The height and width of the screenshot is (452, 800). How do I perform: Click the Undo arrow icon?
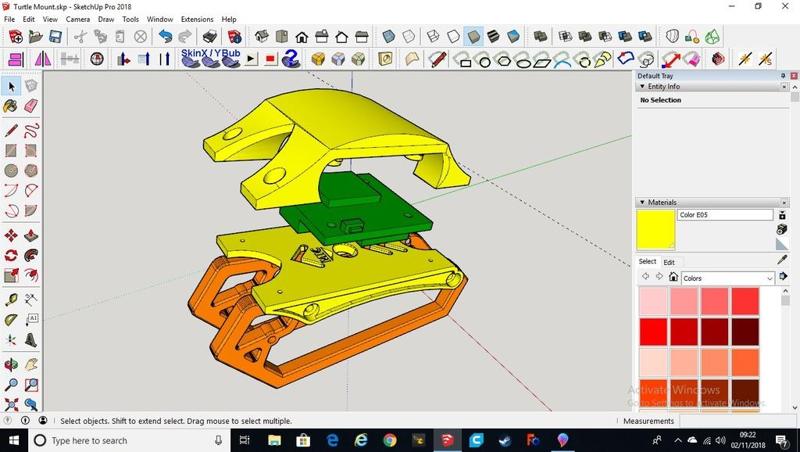pyautogui.click(x=165, y=36)
